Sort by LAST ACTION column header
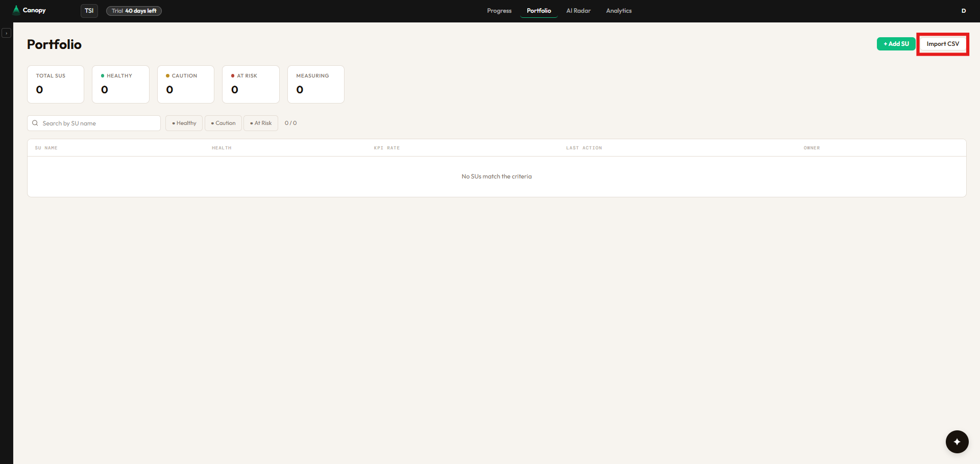This screenshot has height=464, width=980. tap(584, 148)
